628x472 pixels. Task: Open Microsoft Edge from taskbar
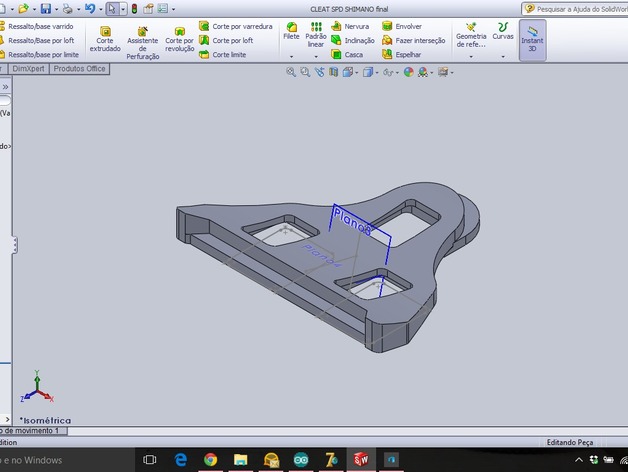click(181, 460)
